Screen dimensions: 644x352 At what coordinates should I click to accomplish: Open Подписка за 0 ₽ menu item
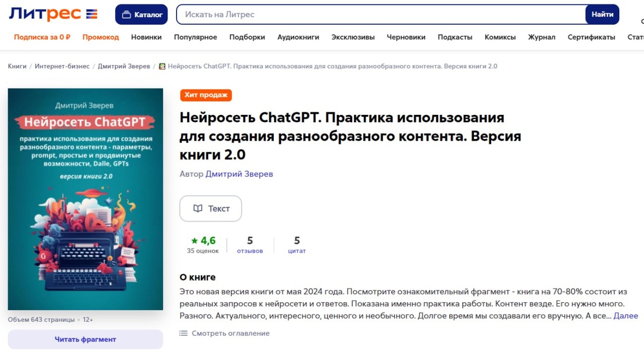point(42,37)
